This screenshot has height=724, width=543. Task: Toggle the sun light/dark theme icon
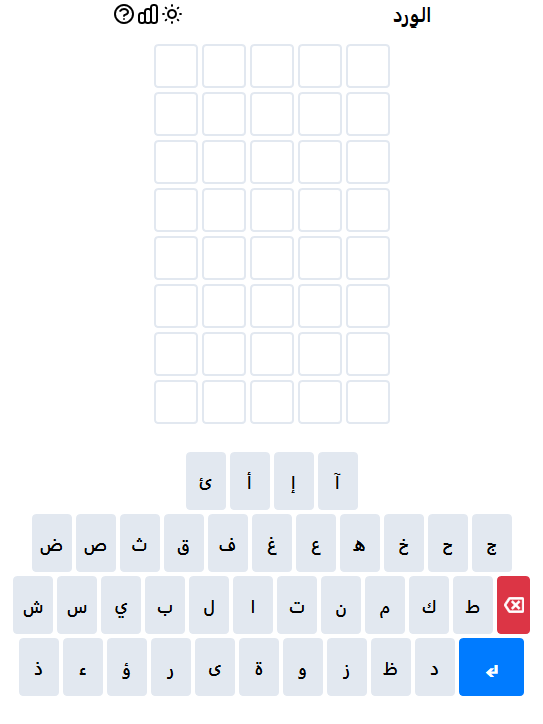tap(172, 14)
